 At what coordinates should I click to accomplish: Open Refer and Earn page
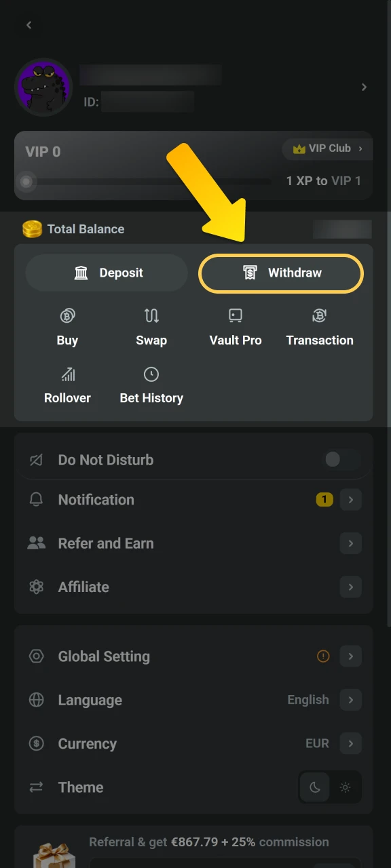[x=350, y=543]
